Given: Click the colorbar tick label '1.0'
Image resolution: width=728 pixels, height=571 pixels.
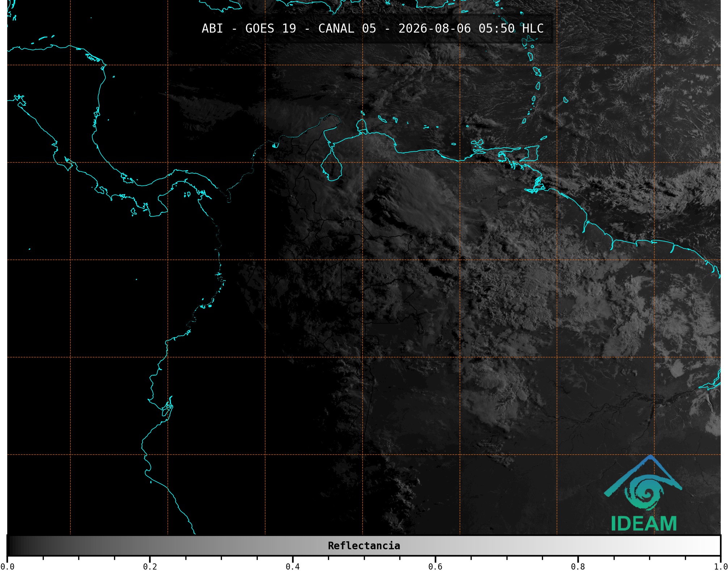Looking at the screenshot, I should 720,567.
